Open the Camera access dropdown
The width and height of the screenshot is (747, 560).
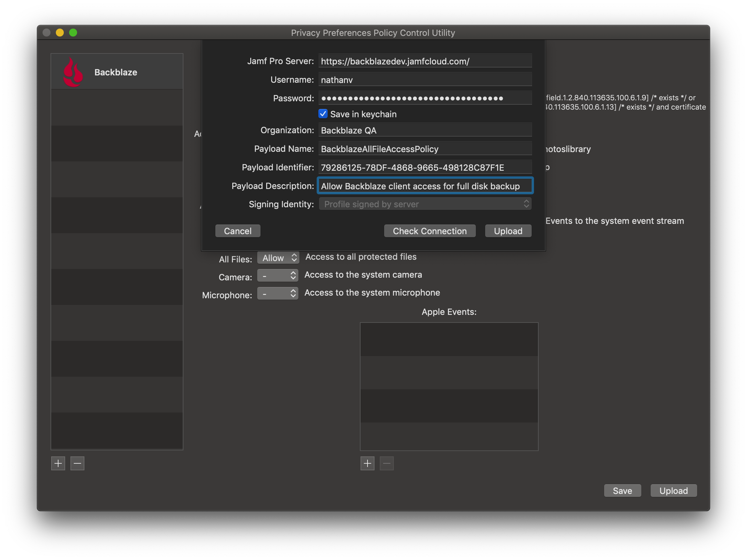click(277, 276)
